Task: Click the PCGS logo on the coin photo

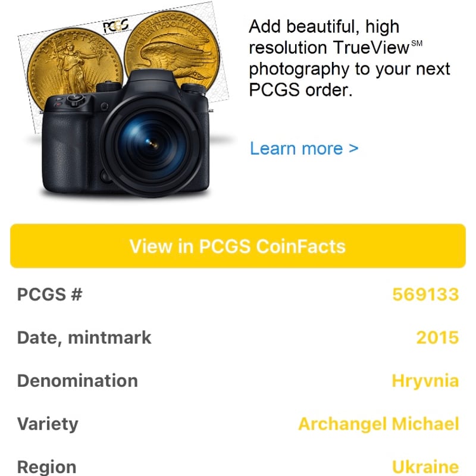Action: (117, 26)
